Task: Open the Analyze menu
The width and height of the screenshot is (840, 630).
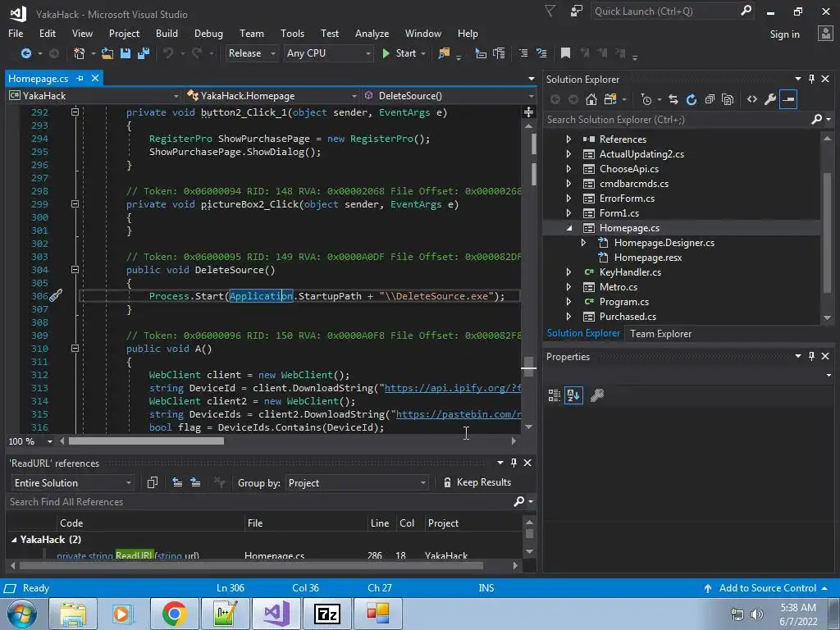Action: [372, 33]
